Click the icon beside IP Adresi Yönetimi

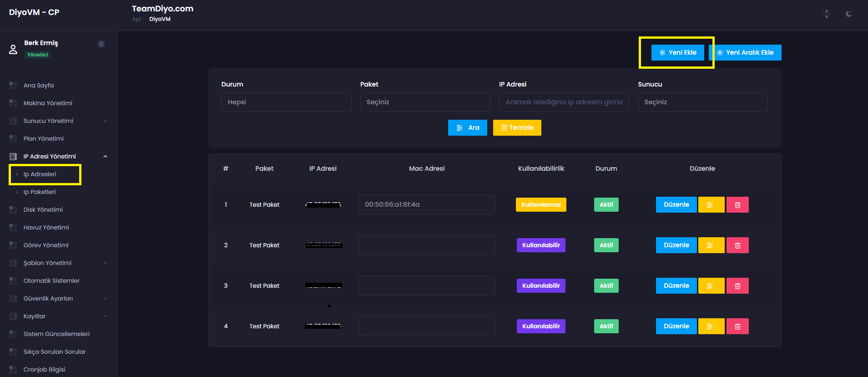click(13, 156)
